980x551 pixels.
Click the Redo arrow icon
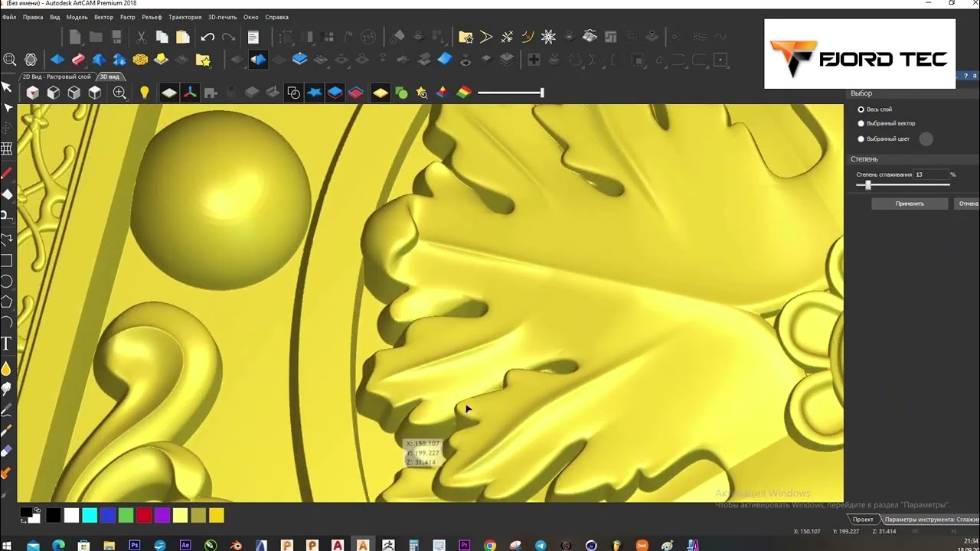point(228,37)
